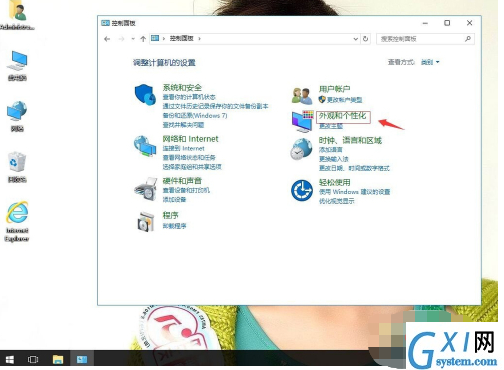Screen dimensions: 504x370
Task: Open 查看你的计算机状态 link
Action: (189, 97)
